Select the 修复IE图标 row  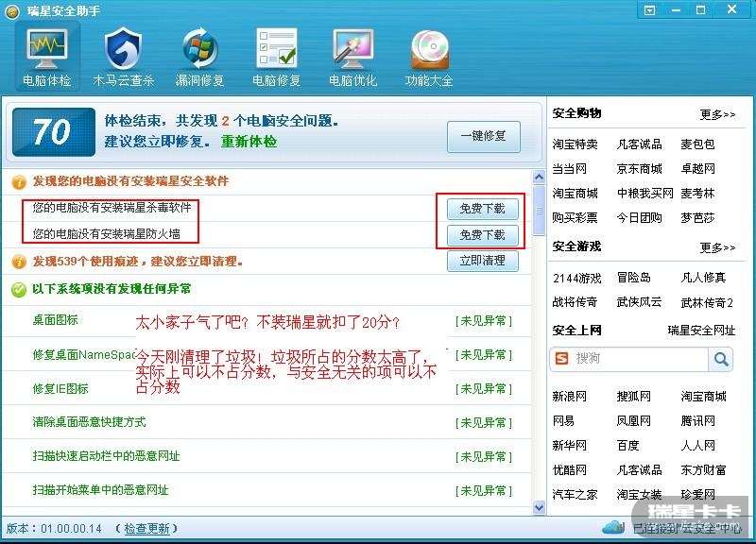(267, 389)
